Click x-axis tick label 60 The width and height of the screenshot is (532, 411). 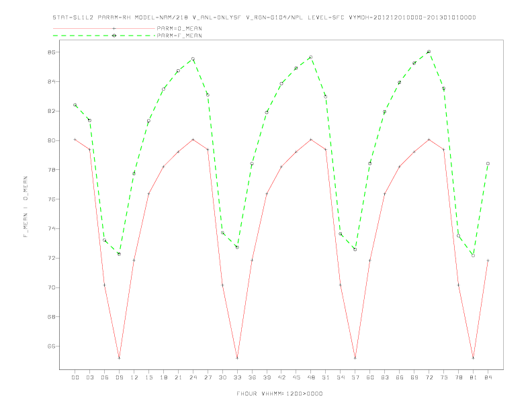point(370,377)
